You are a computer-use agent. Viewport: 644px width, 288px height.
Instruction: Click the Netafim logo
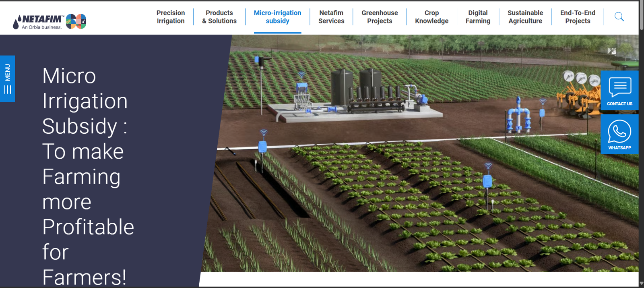pos(38,22)
